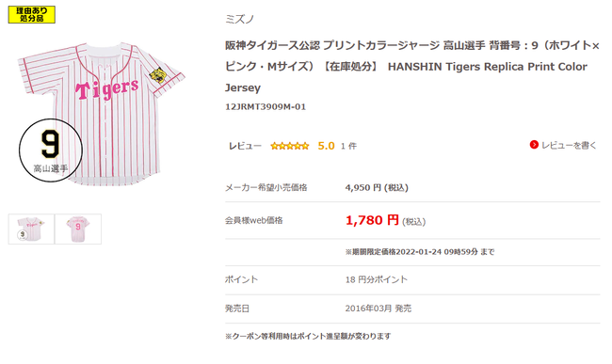Click the yellow 理由あり処分品 badge
Screen dimensions: 612x364
point(32,14)
